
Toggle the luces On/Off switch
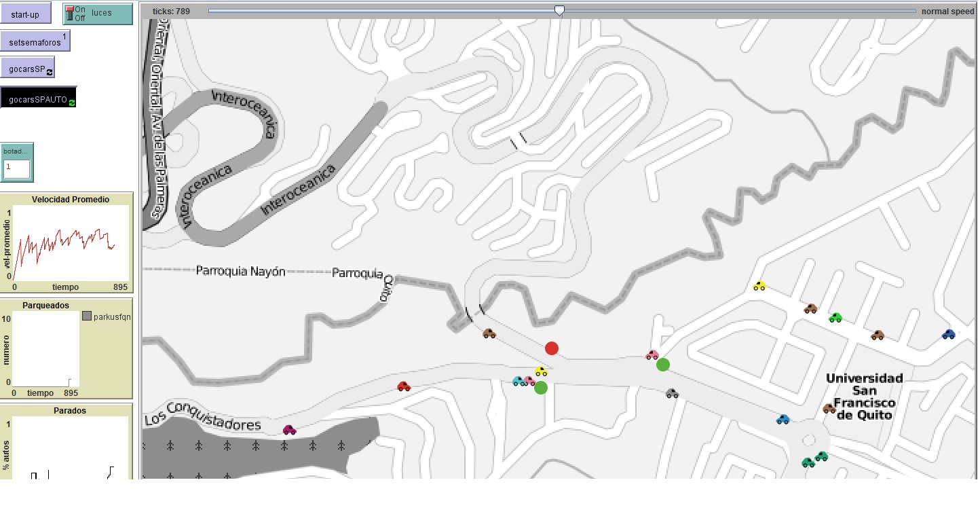98,14
